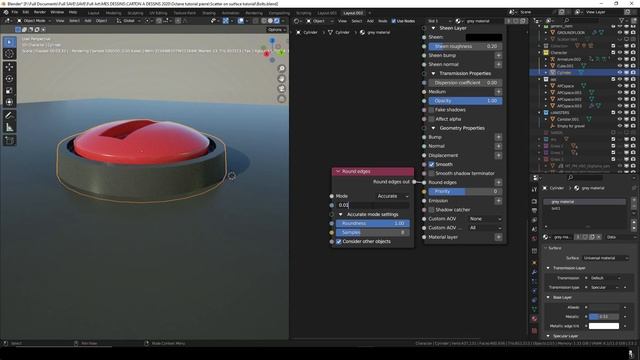The image size is (640, 360).
Task: Enable the Shadow catcher checkbox
Action: (431, 210)
